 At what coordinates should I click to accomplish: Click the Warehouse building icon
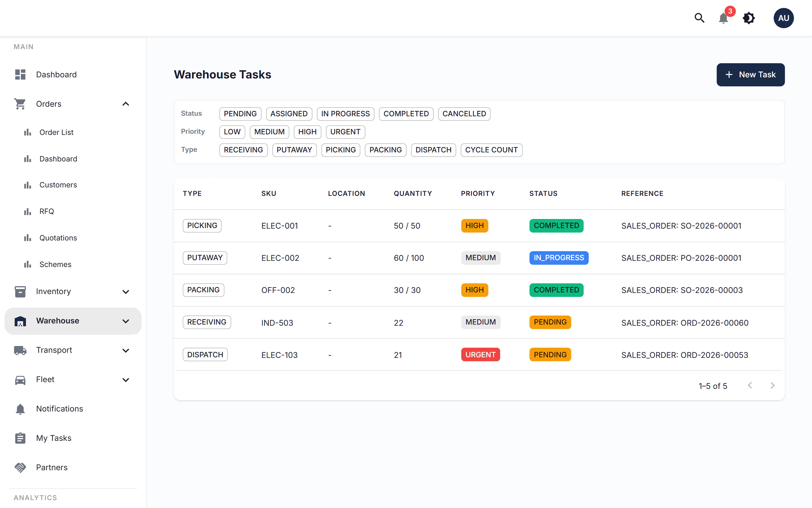pyautogui.click(x=20, y=321)
